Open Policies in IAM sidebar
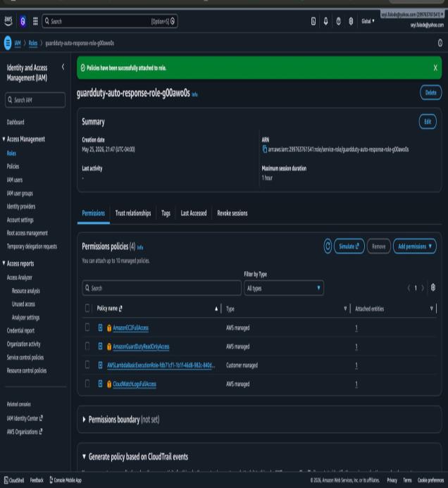The image size is (448, 488). [13, 166]
